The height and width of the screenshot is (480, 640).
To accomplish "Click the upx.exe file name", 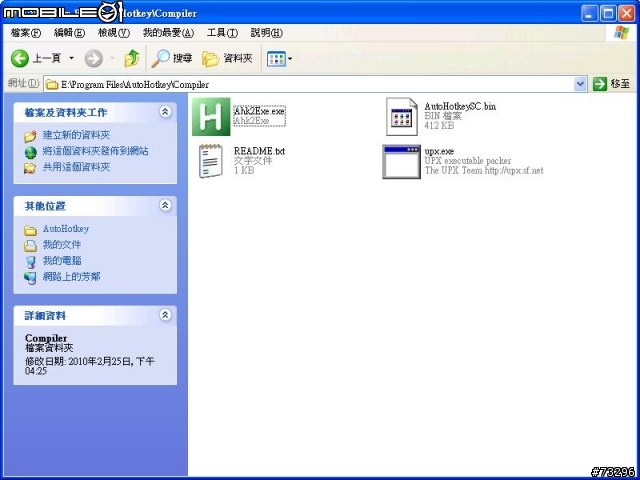I will (x=439, y=151).
